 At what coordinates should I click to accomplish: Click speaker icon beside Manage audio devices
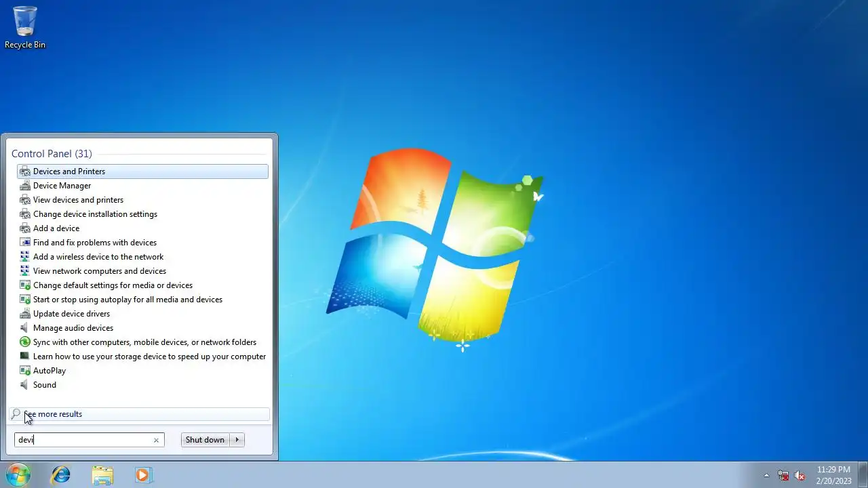coord(25,328)
